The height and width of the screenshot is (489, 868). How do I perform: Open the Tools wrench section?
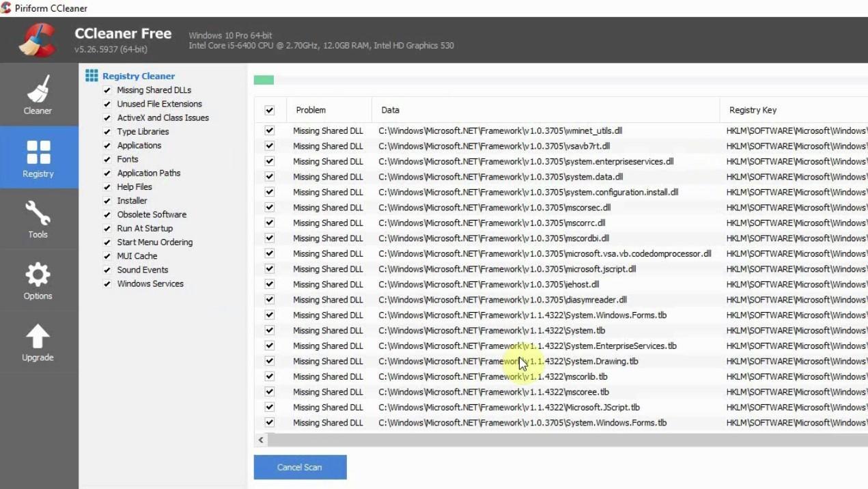click(x=38, y=219)
